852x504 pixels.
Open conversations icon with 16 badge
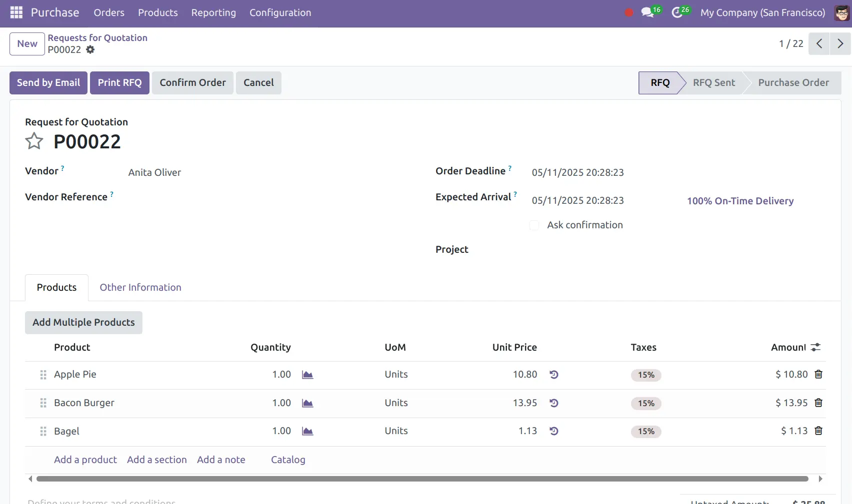coord(651,12)
